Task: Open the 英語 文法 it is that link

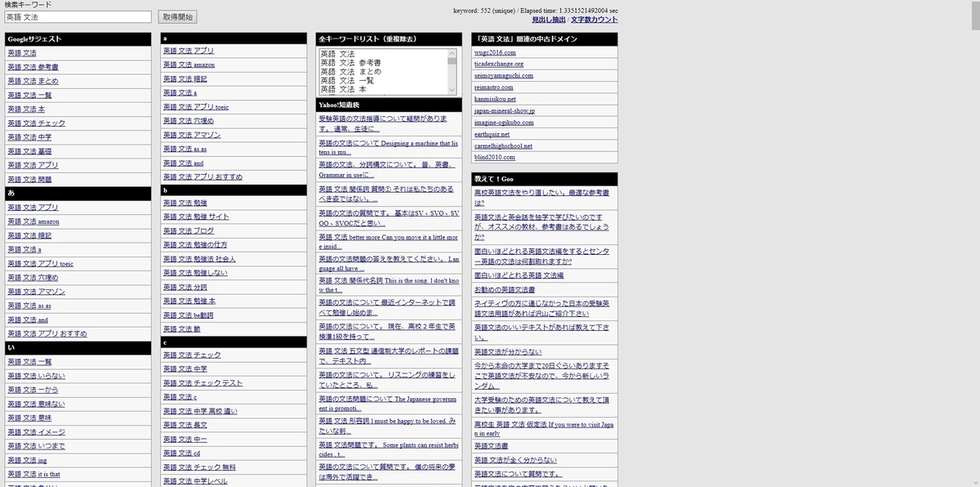Action: pyautogui.click(x=33, y=474)
